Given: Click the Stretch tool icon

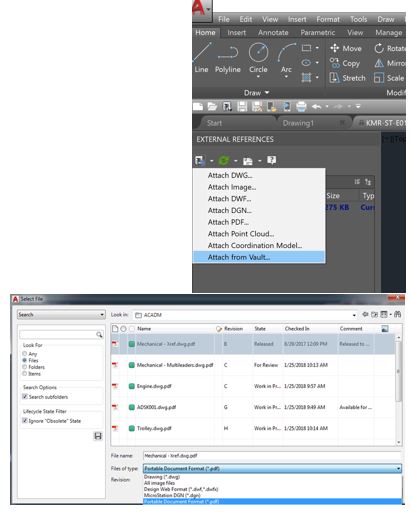Looking at the screenshot, I should coord(334,78).
